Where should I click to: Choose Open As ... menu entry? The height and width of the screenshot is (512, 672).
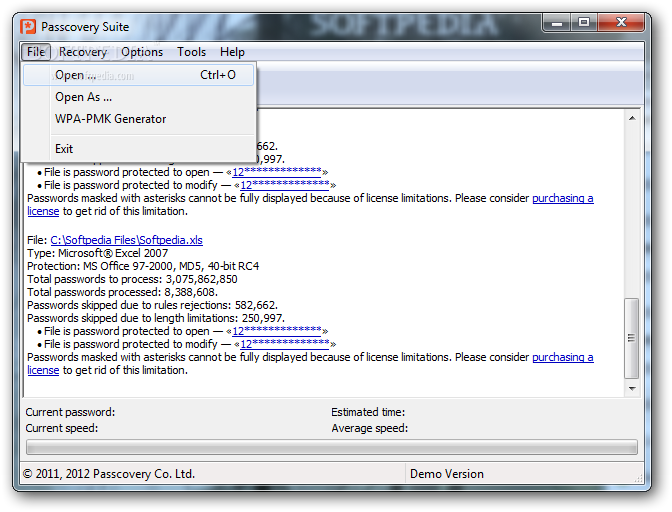coord(138,97)
